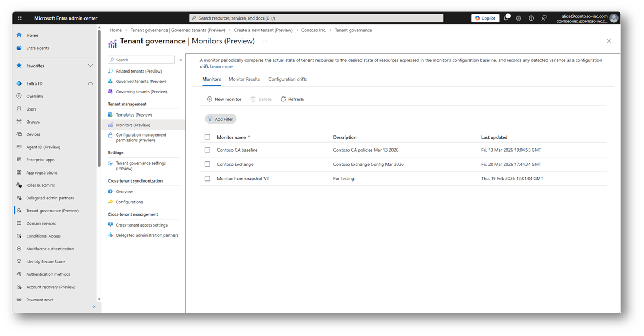Open the settings gear icon
644x336 pixels.
pos(519,18)
